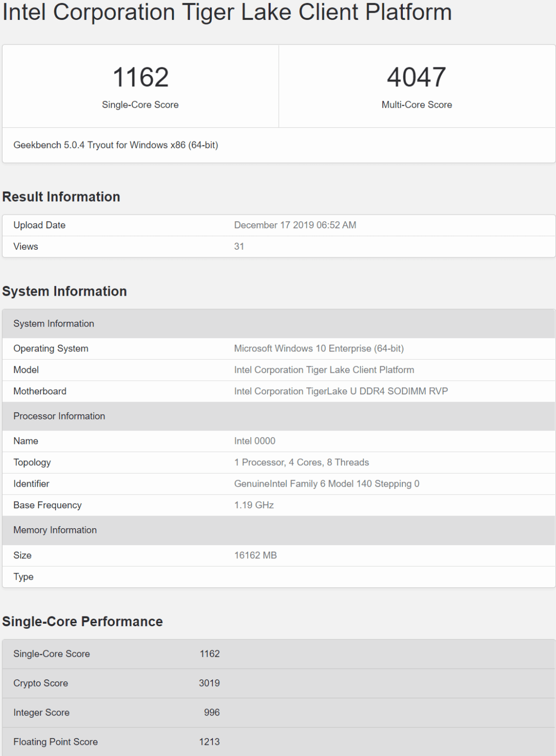
Task: Click the Integer Score value 996
Action: 211,713
